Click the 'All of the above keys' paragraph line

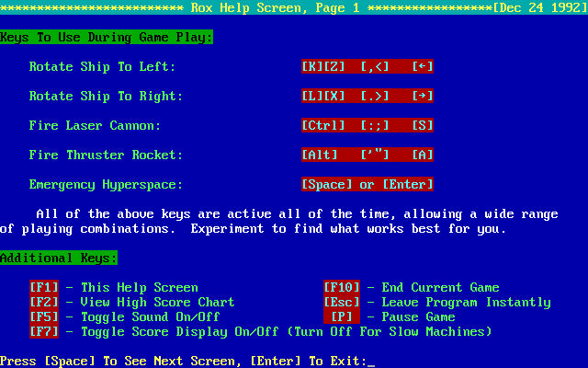tap(297, 214)
